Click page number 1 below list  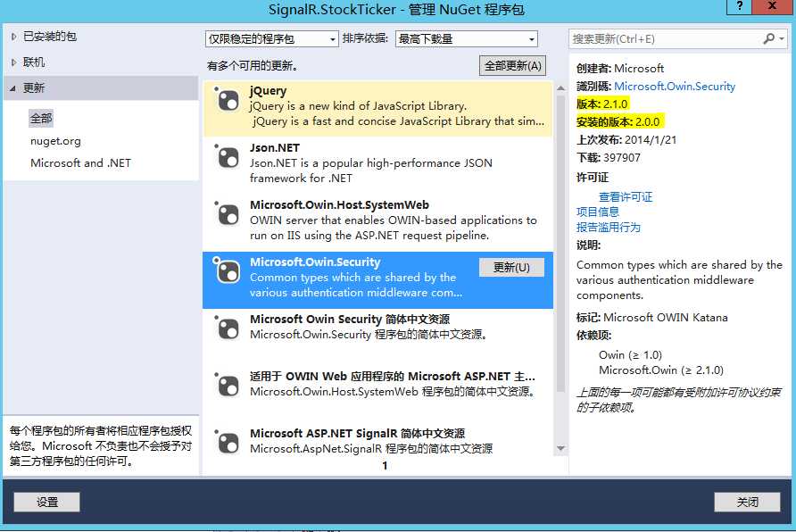(x=385, y=465)
